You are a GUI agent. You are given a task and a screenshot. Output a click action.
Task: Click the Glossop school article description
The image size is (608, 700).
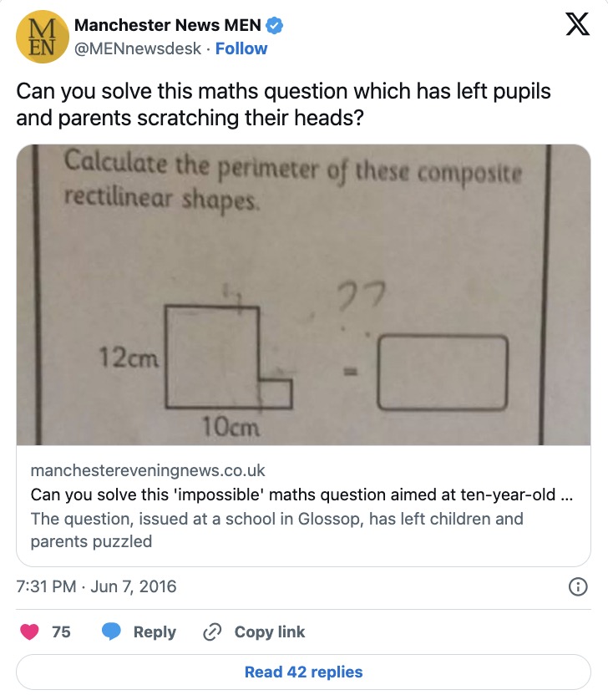276,530
